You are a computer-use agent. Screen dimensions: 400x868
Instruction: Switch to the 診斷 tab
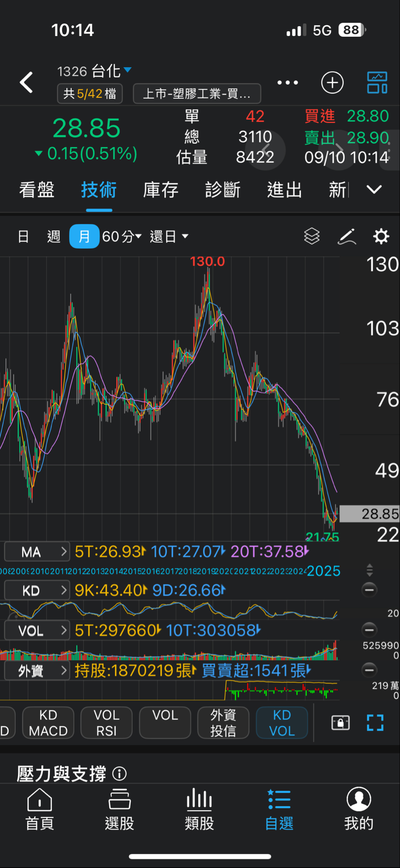pos(223,190)
